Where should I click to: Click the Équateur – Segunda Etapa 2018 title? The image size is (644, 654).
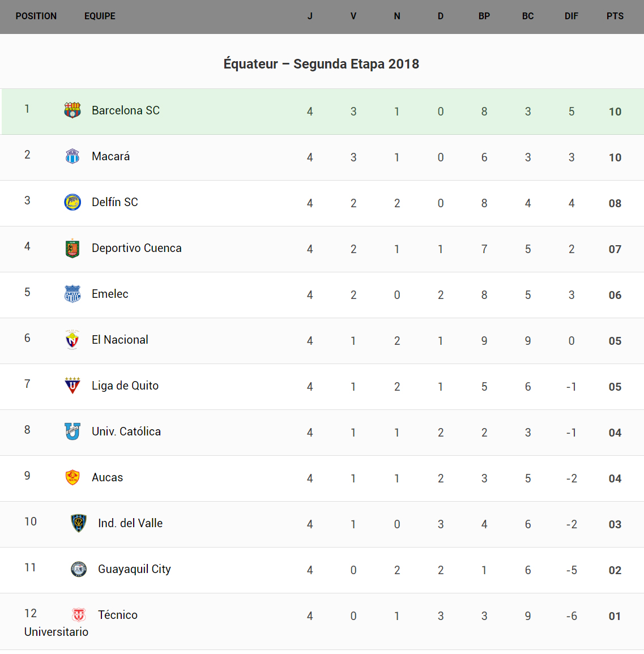tap(321, 64)
